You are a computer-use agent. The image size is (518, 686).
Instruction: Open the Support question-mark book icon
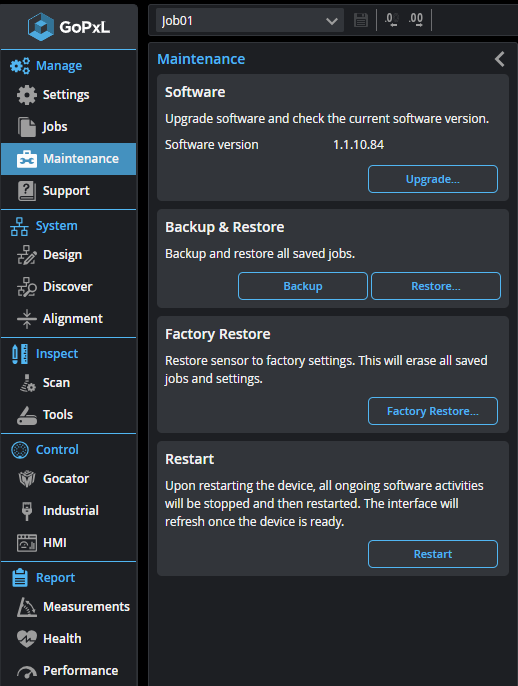pos(27,191)
